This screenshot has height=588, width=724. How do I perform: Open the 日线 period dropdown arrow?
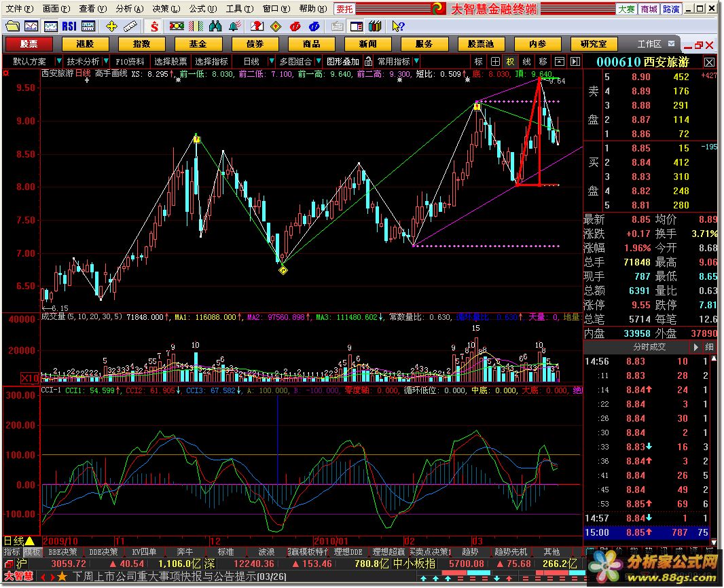(271, 61)
